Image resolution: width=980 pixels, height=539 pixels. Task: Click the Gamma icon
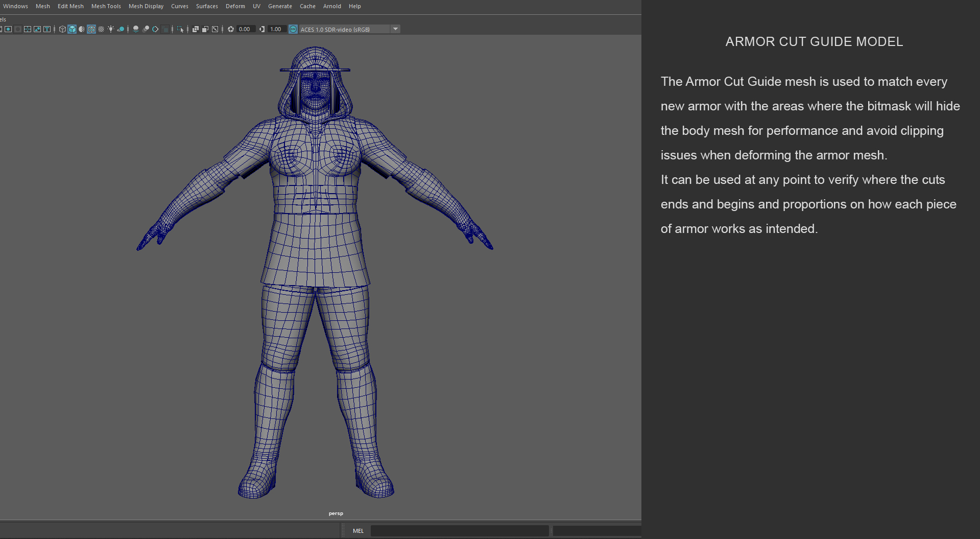point(262,29)
